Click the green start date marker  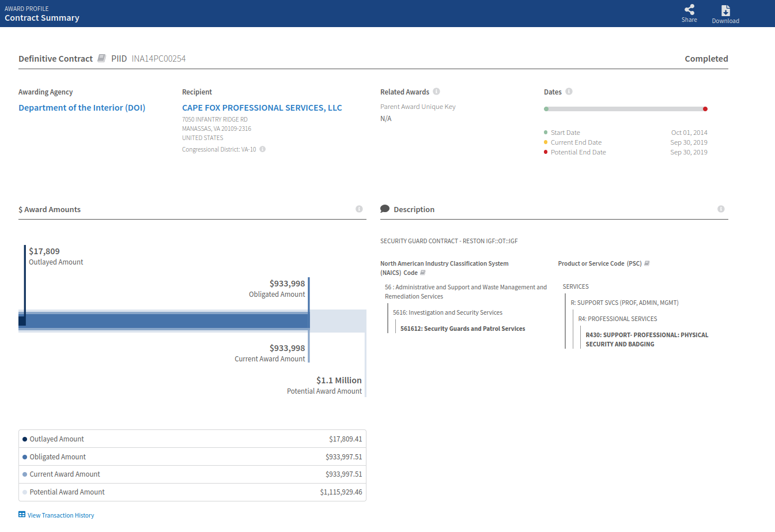click(x=546, y=109)
